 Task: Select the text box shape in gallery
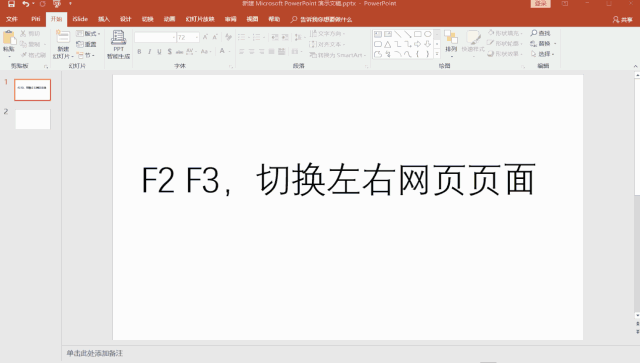[378, 34]
